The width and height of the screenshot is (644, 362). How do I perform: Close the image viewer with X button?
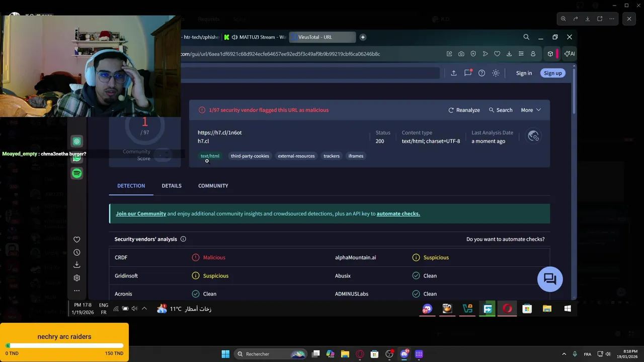pos(629,19)
